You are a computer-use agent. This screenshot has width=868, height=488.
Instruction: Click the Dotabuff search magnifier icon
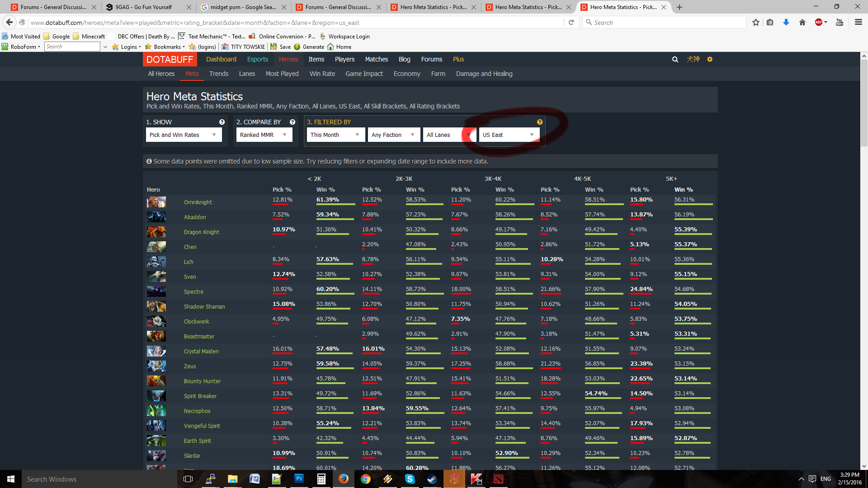click(x=675, y=59)
